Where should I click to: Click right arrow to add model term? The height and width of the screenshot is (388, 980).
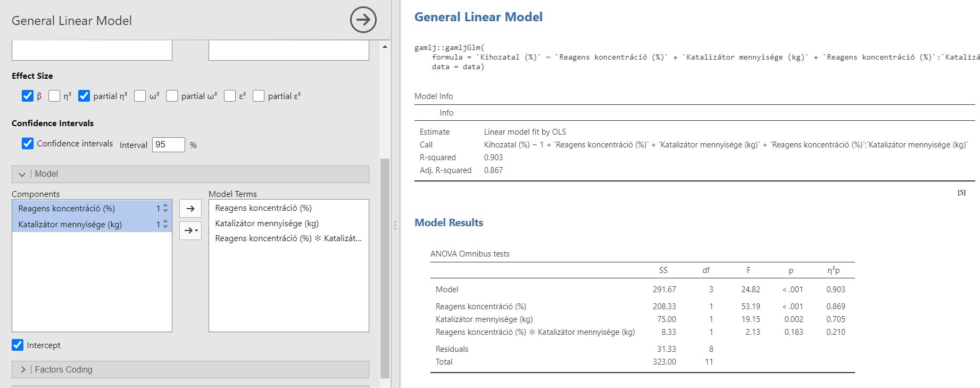(190, 209)
